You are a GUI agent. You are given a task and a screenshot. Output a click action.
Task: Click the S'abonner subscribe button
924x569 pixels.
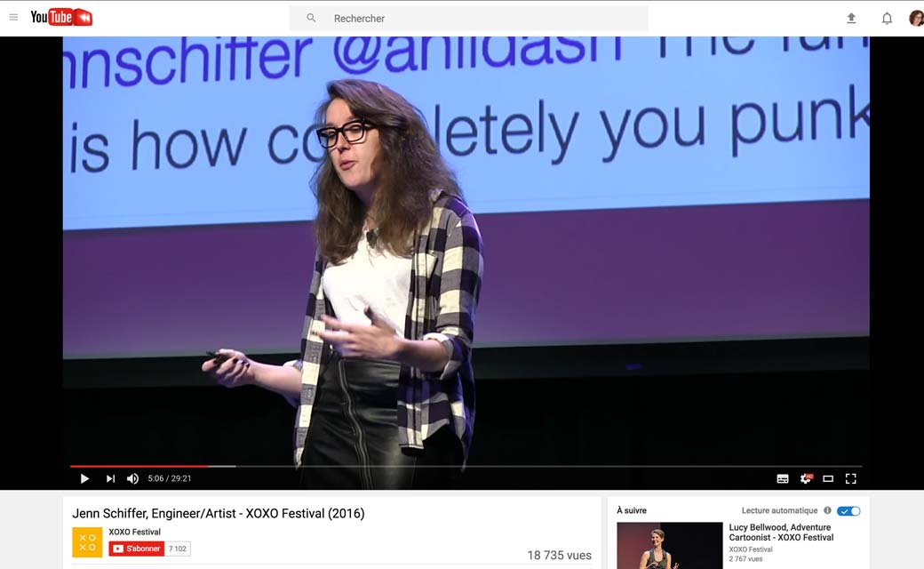pyautogui.click(x=137, y=549)
